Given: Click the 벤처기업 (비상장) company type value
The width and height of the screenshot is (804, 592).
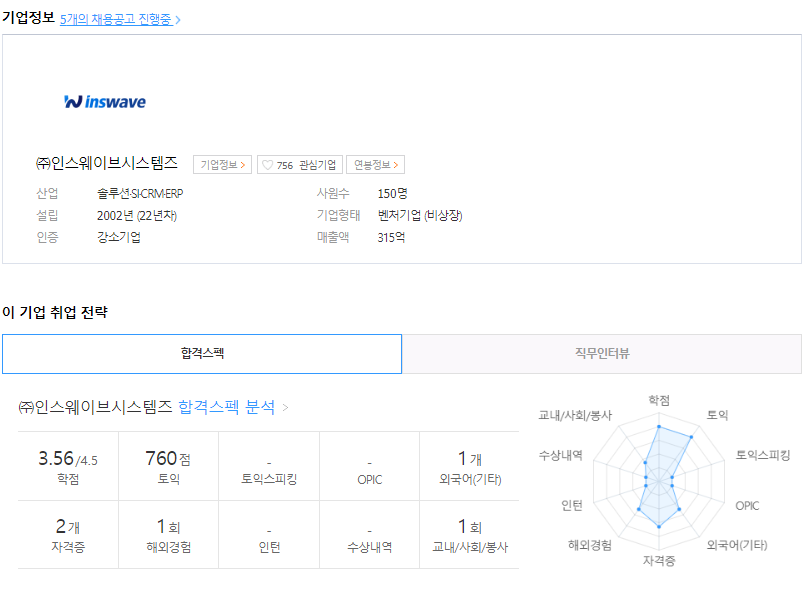Looking at the screenshot, I should [x=420, y=215].
